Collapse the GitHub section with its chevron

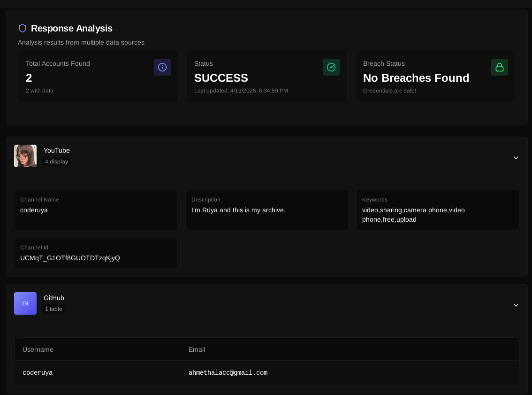click(x=516, y=305)
